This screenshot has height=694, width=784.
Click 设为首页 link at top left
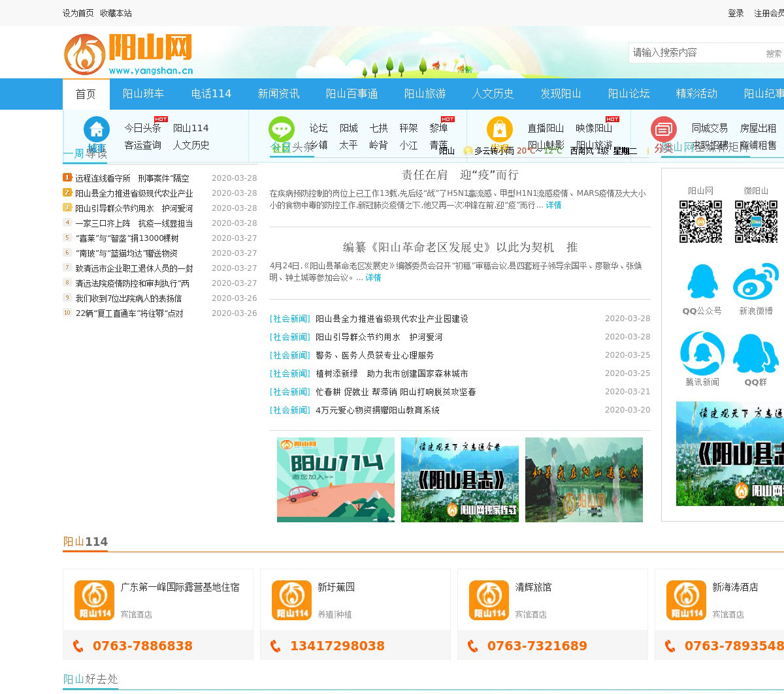tap(78, 13)
